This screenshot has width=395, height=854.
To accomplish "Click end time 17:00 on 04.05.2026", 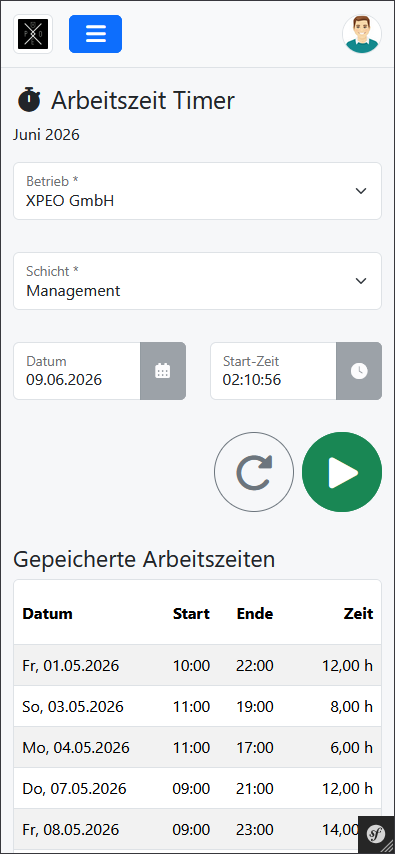I will [x=255, y=748].
